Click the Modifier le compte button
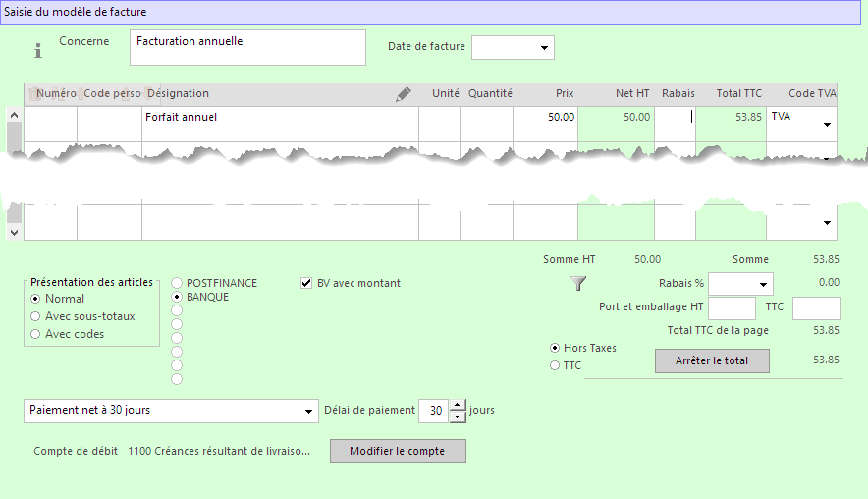868x499 pixels. pos(398,451)
